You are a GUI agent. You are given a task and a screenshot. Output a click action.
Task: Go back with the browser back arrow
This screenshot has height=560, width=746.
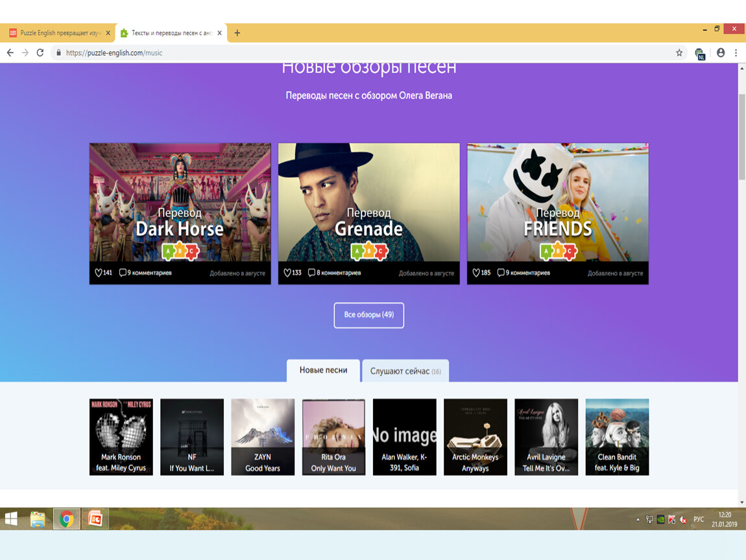click(10, 53)
